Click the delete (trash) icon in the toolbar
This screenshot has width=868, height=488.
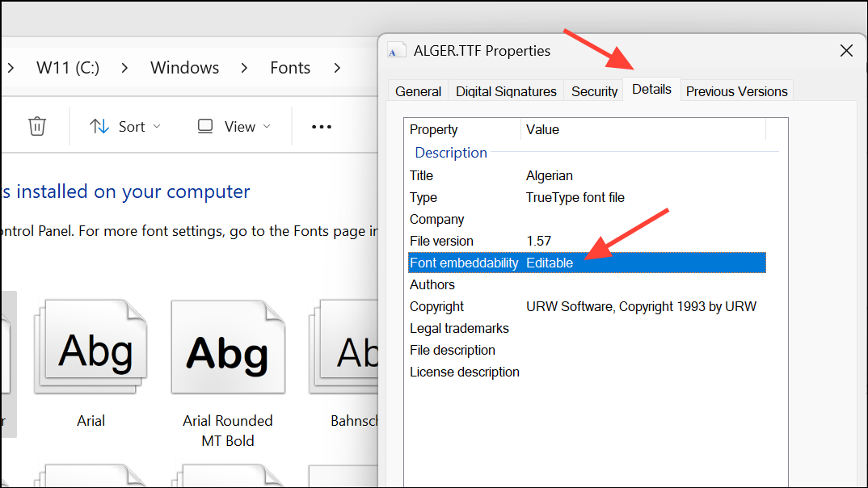(39, 126)
